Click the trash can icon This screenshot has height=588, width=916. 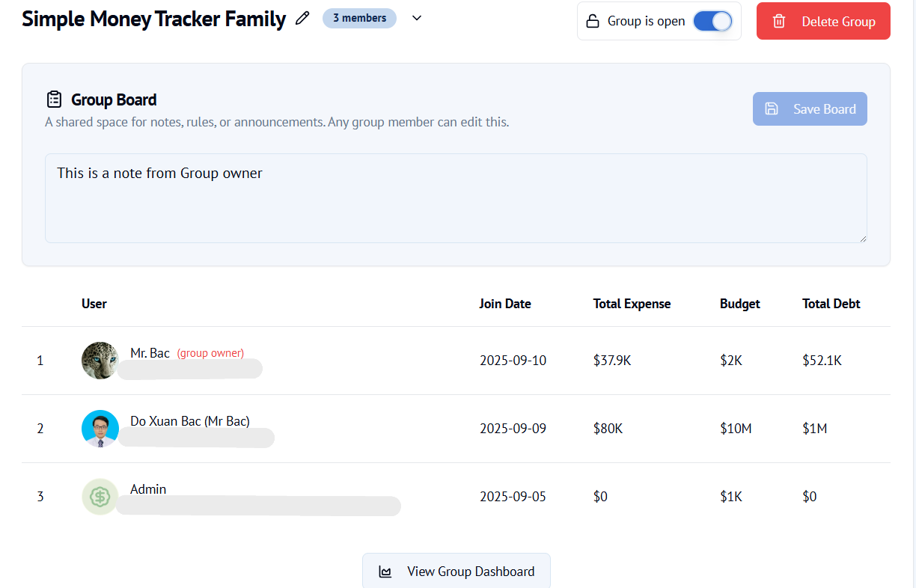click(x=779, y=22)
